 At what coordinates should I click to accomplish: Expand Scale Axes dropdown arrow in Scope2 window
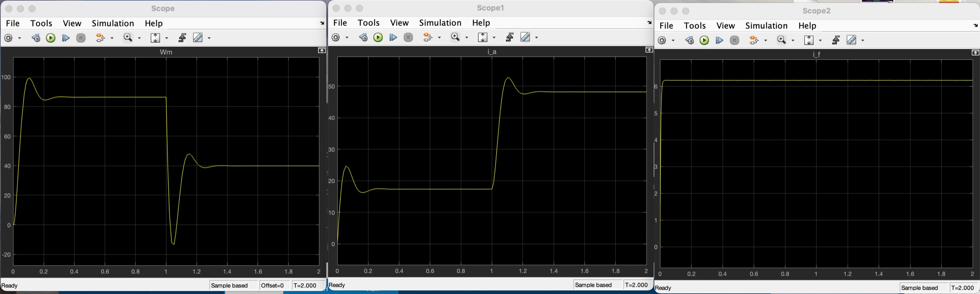(x=820, y=41)
